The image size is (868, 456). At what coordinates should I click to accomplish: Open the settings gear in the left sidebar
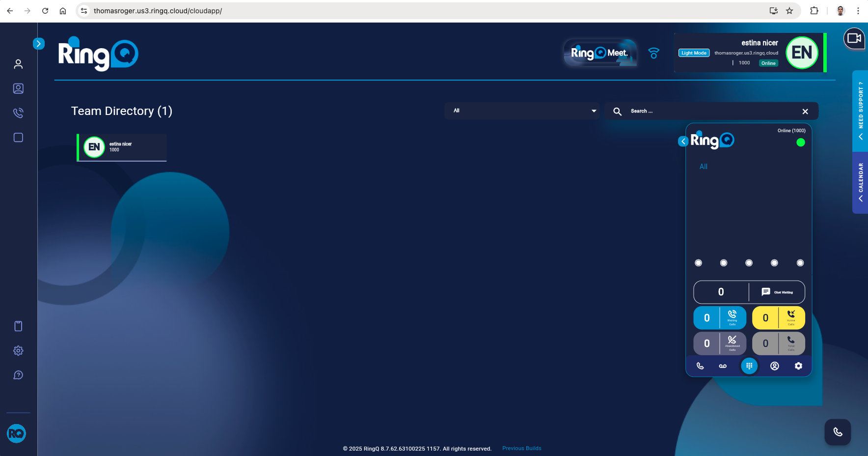[18, 351]
